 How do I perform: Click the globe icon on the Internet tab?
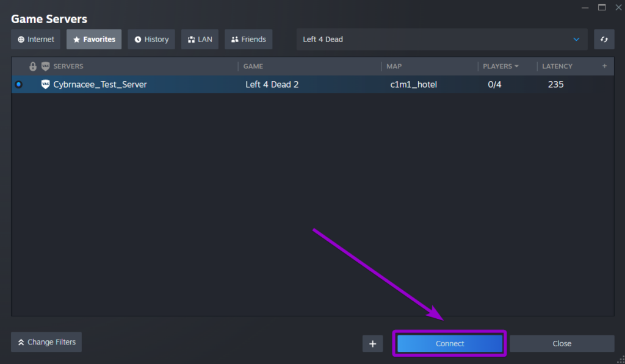coord(22,39)
